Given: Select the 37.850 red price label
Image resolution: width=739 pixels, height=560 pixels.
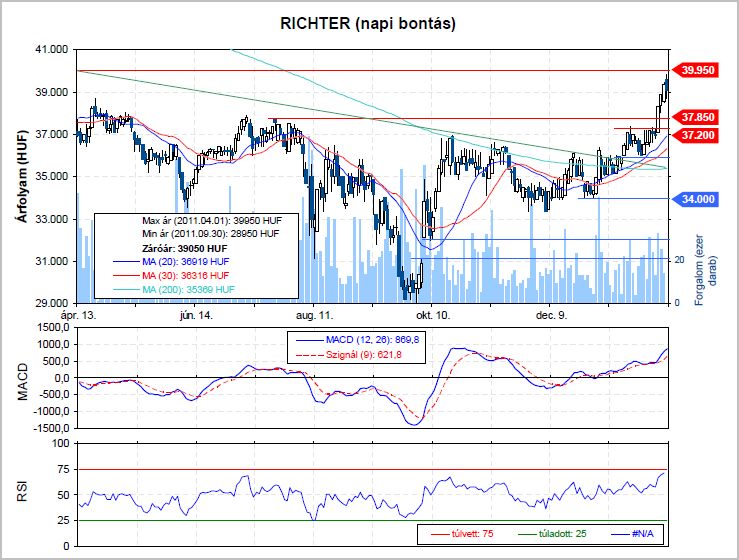Looking at the screenshot, I should click(695, 117).
